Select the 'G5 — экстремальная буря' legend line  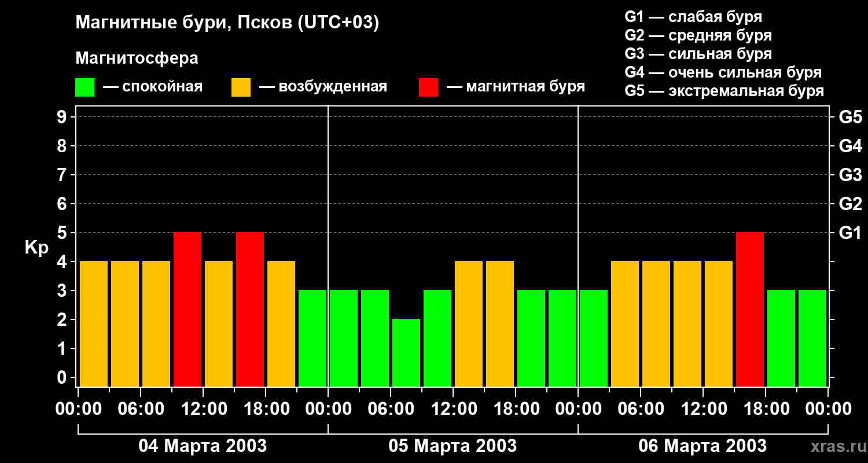click(x=724, y=91)
